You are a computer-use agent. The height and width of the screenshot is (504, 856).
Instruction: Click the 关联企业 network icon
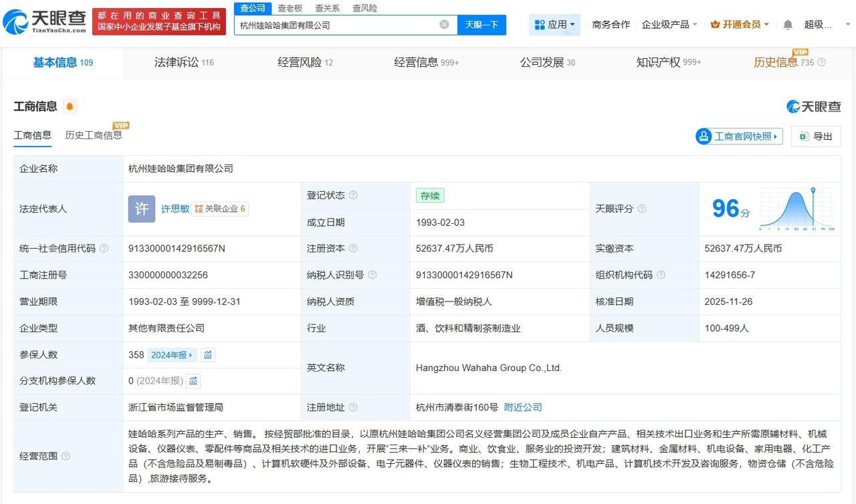(199, 209)
